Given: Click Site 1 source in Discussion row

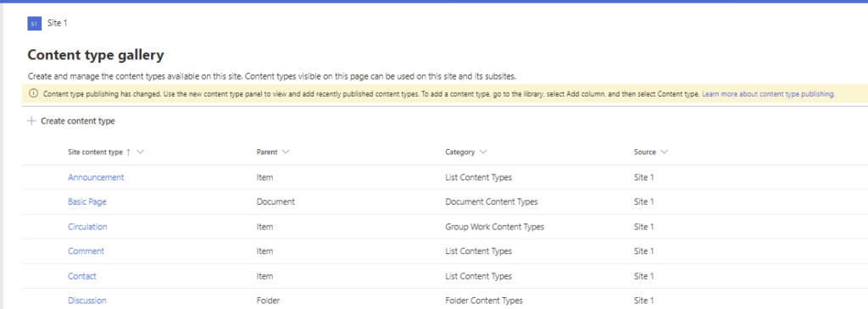Looking at the screenshot, I should (x=644, y=301).
